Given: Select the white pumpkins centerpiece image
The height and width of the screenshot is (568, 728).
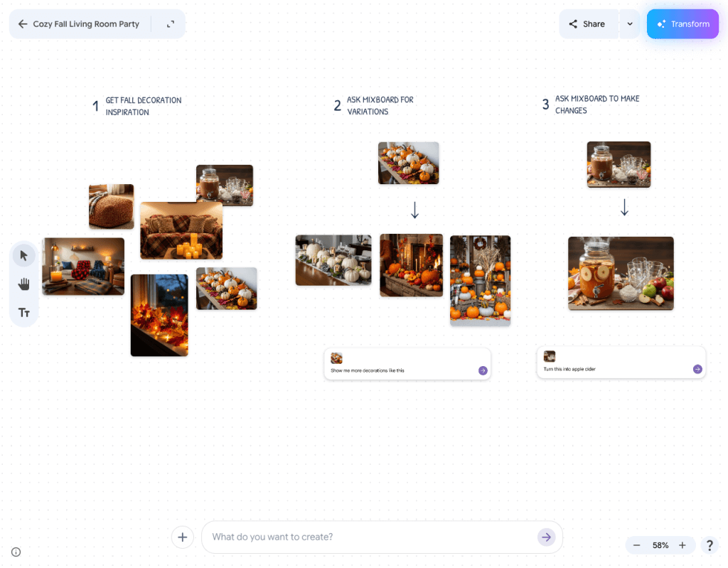Looking at the screenshot, I should [x=333, y=260].
